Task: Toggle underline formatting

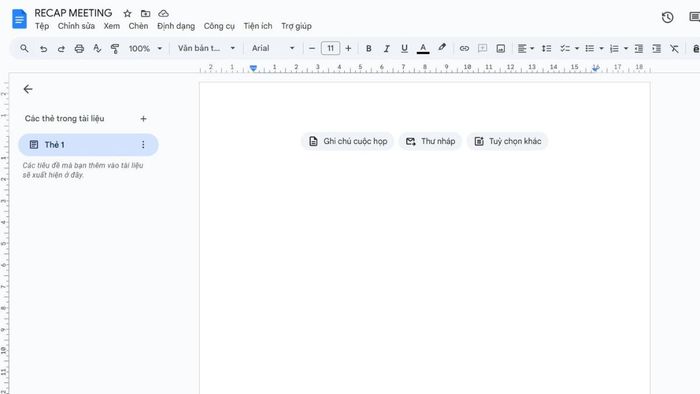Action: pos(404,49)
